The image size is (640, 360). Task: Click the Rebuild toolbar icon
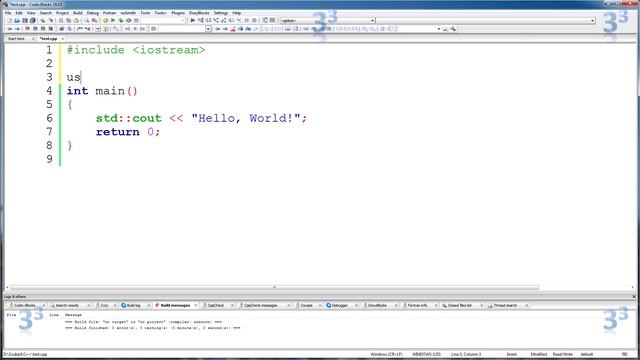coord(129,20)
